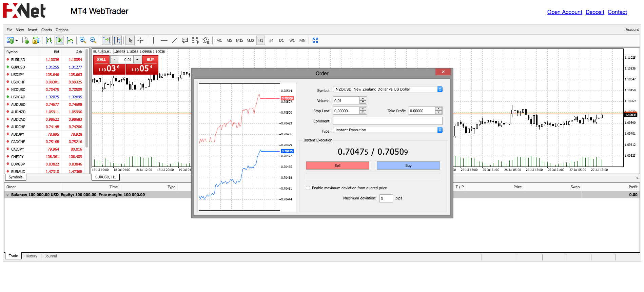Click one-click SELL button on chart
The height and width of the screenshot is (292, 644).
point(101,60)
